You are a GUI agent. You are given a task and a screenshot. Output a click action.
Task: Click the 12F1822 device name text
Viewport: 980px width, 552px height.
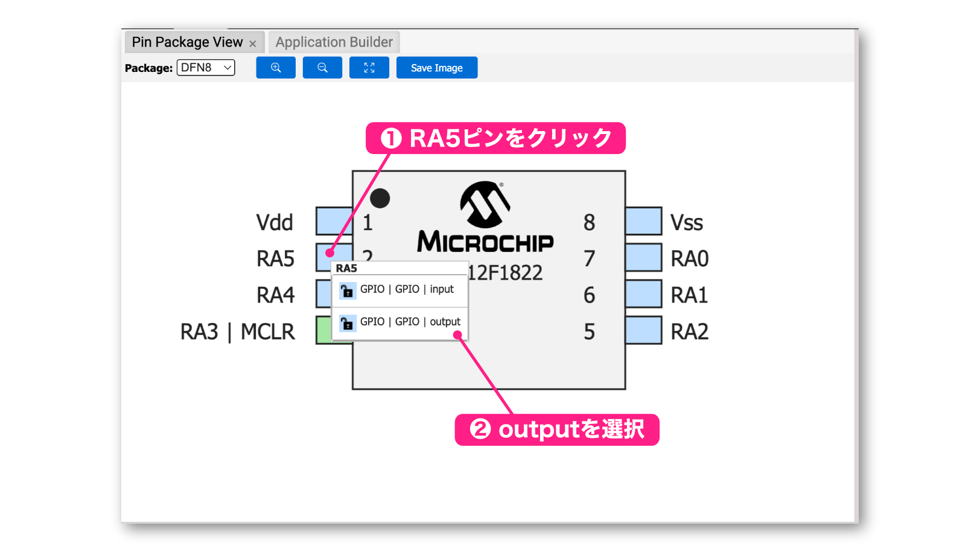click(506, 272)
